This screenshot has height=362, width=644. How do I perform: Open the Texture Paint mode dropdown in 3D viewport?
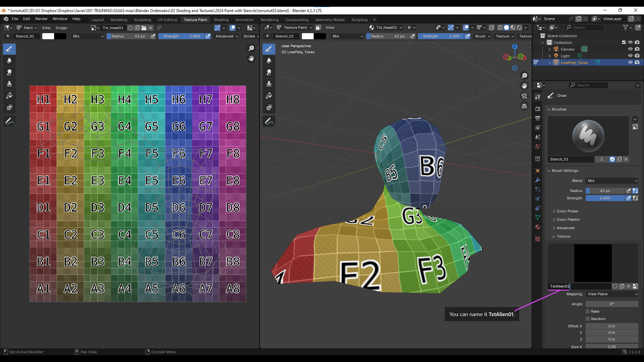click(x=294, y=27)
